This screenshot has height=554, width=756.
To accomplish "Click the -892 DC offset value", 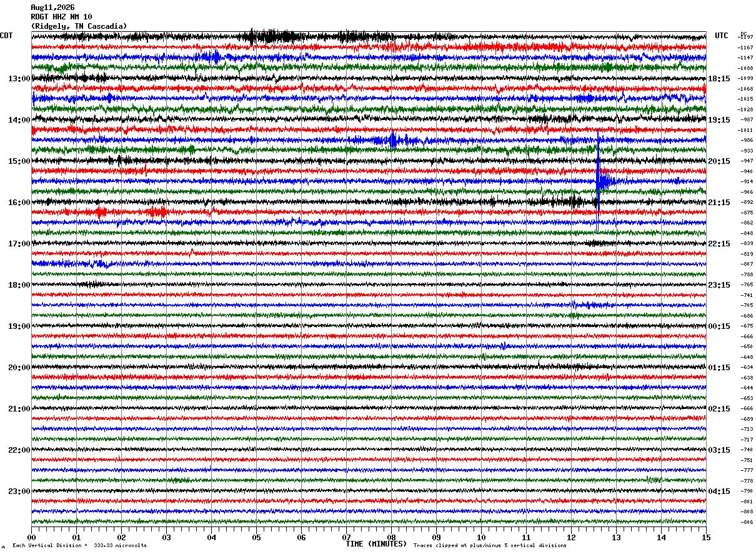I will click(x=747, y=202).
